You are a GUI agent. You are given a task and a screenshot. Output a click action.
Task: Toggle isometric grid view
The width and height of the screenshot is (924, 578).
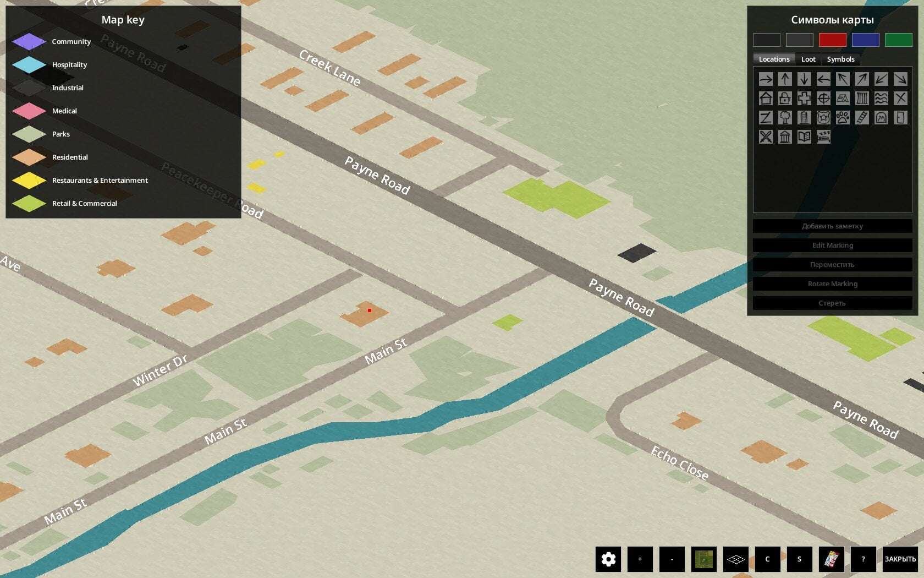(x=736, y=559)
